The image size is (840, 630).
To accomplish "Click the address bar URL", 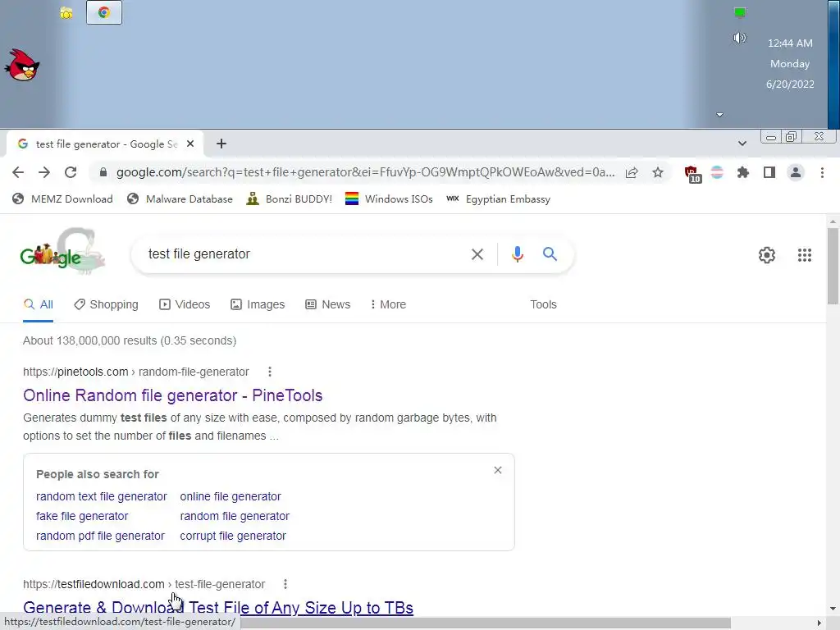I will point(365,172).
